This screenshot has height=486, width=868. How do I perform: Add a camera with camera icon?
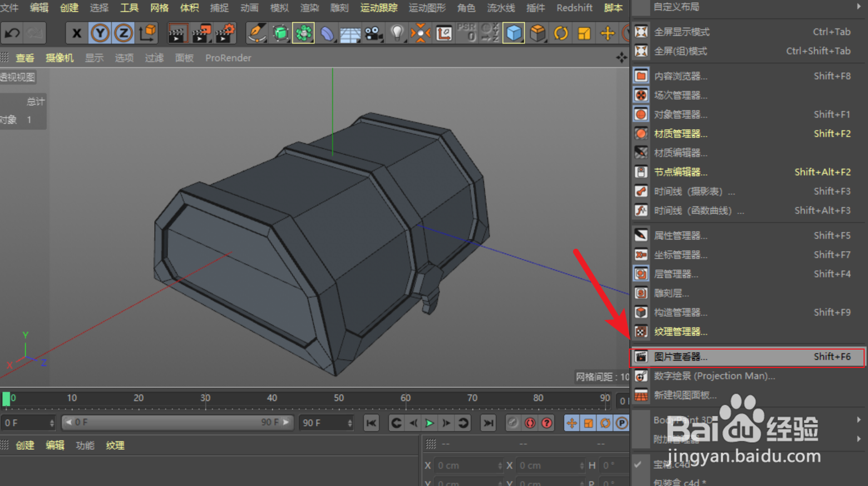[373, 33]
